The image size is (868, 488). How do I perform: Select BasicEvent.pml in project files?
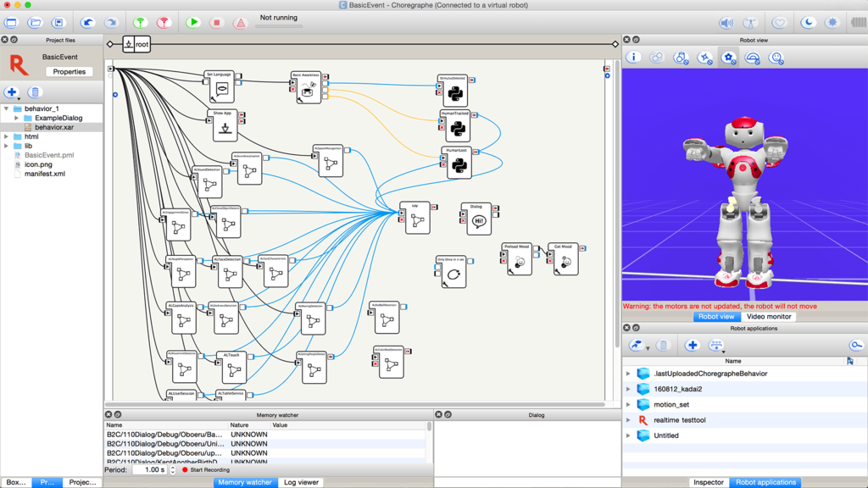click(x=48, y=156)
